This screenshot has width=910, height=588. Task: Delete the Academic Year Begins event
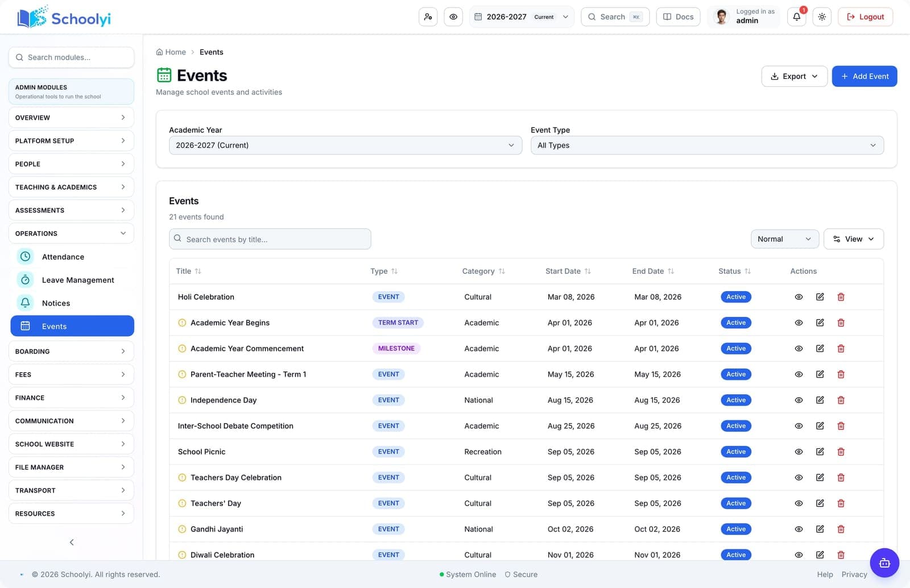(841, 322)
